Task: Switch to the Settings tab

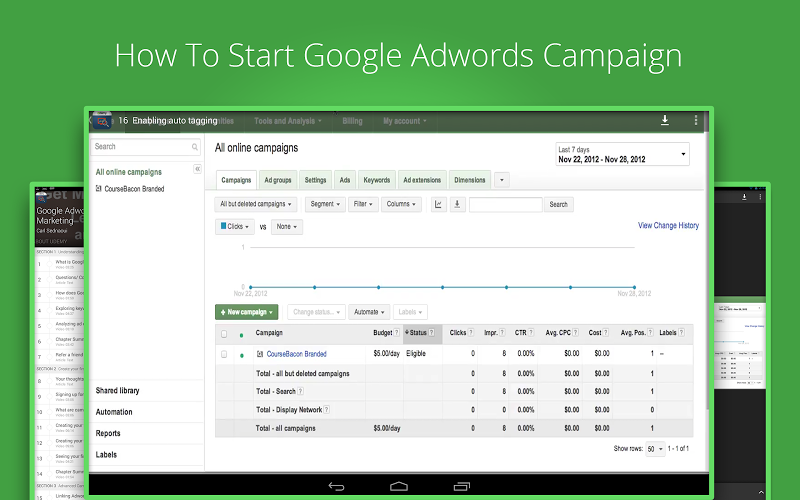Action: point(315,180)
